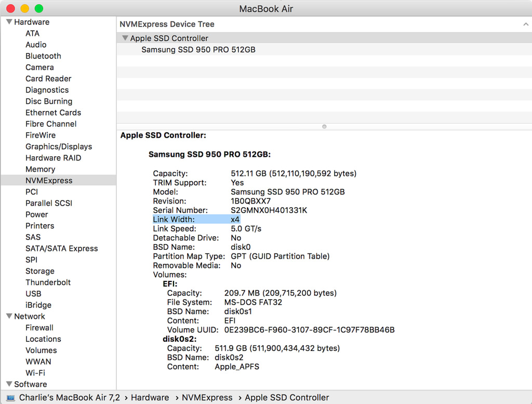
Task: Select Audio in the sidebar
Action: [x=36, y=45]
